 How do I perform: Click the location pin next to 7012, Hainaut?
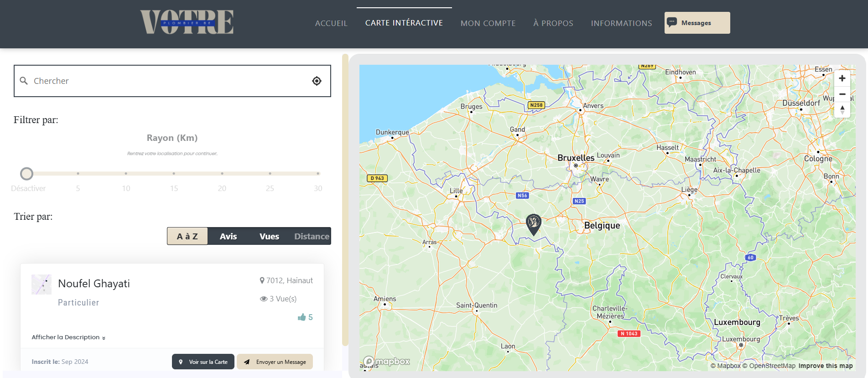pyautogui.click(x=262, y=280)
